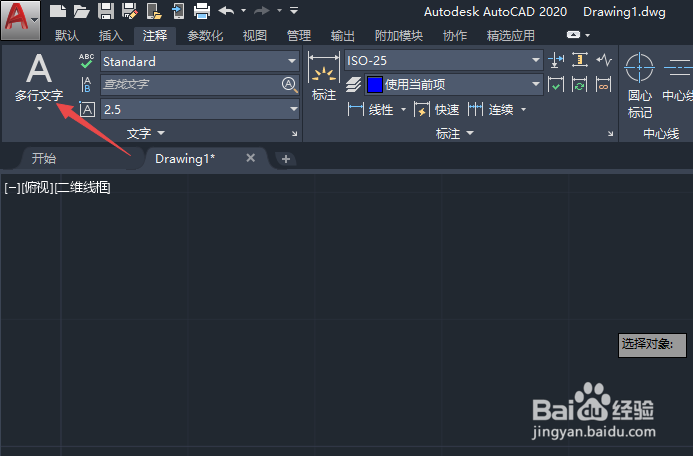693x456 pixels.
Task: Click the text align AB icon
Action: [87, 84]
